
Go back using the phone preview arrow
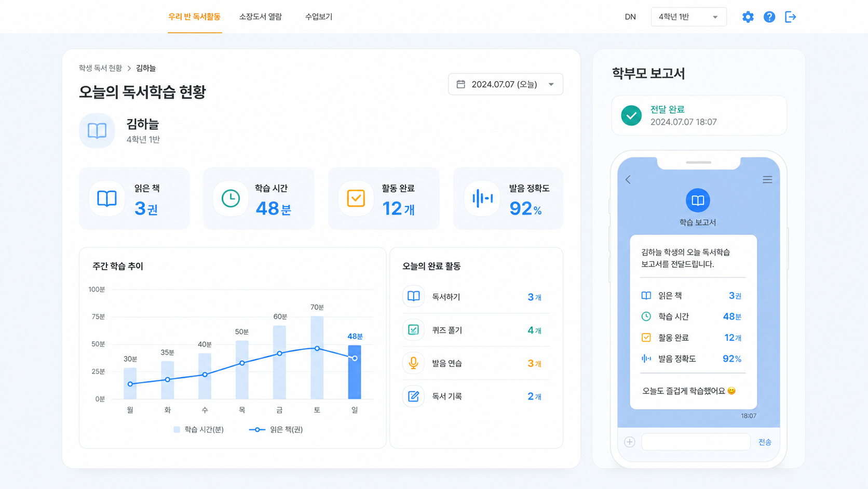point(628,180)
